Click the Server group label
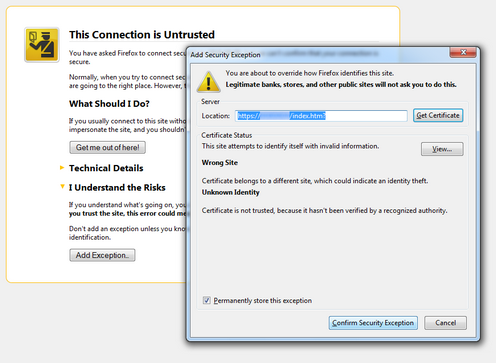This screenshot has width=496, height=363. (210, 102)
